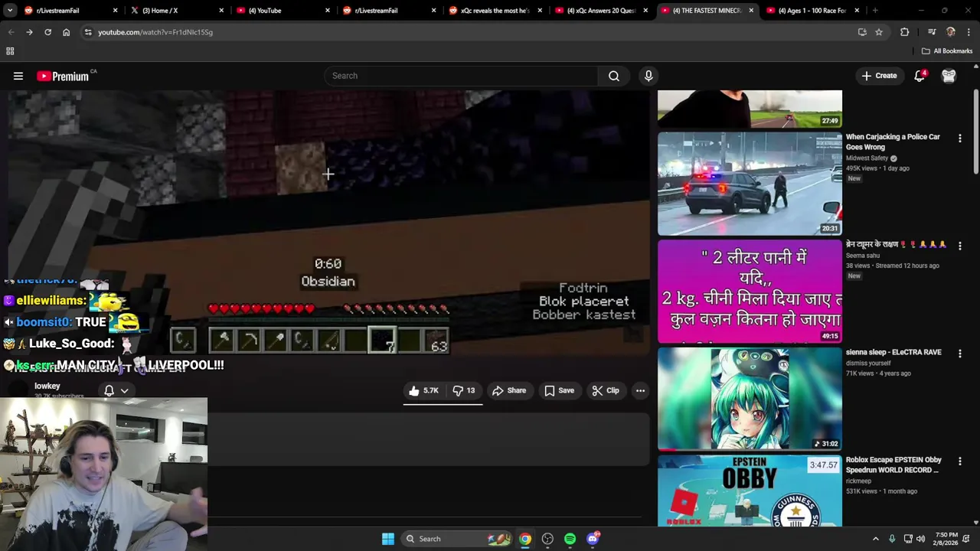Run search using the magnifier icon
Screen dimensions: 980x551
pos(614,76)
